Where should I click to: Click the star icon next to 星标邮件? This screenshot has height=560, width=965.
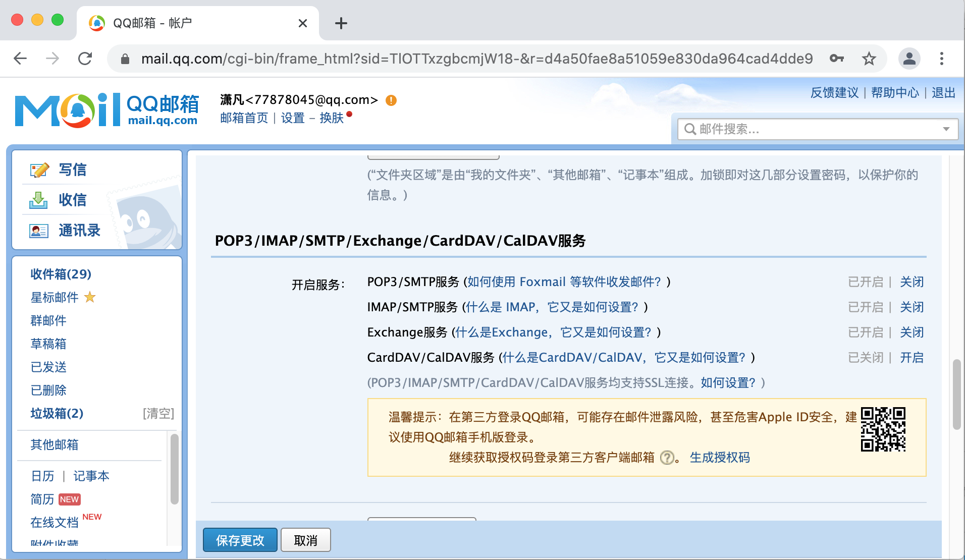(90, 297)
